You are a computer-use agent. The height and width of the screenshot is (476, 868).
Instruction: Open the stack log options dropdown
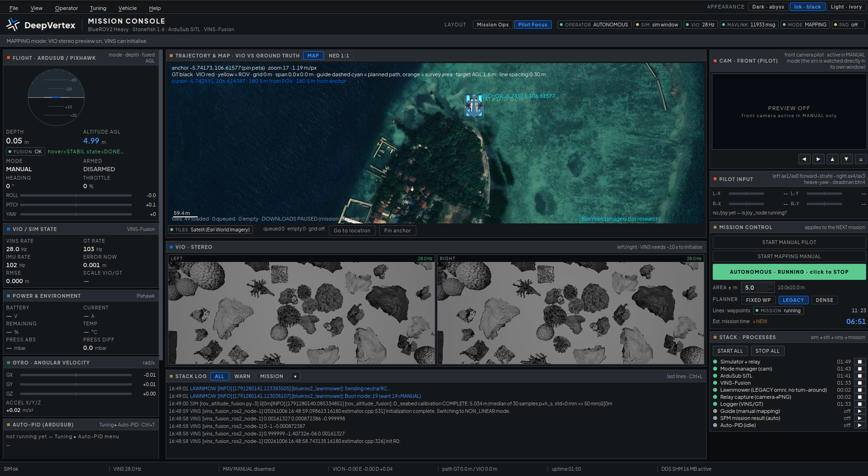295,376
